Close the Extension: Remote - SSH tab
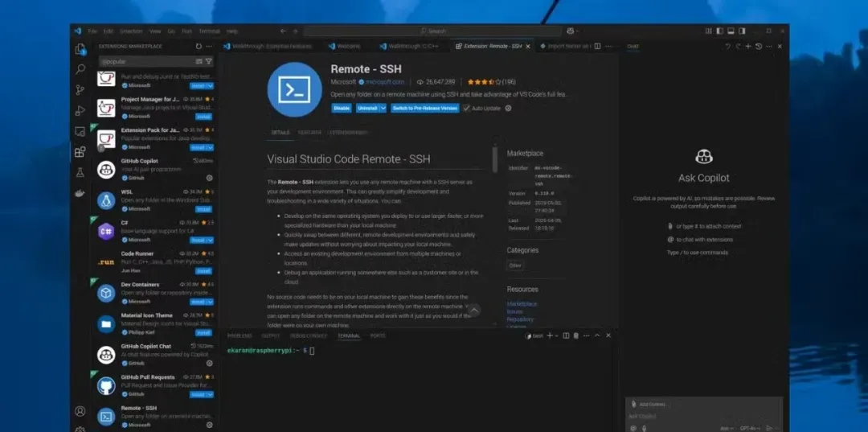The image size is (868, 432). tap(527, 47)
